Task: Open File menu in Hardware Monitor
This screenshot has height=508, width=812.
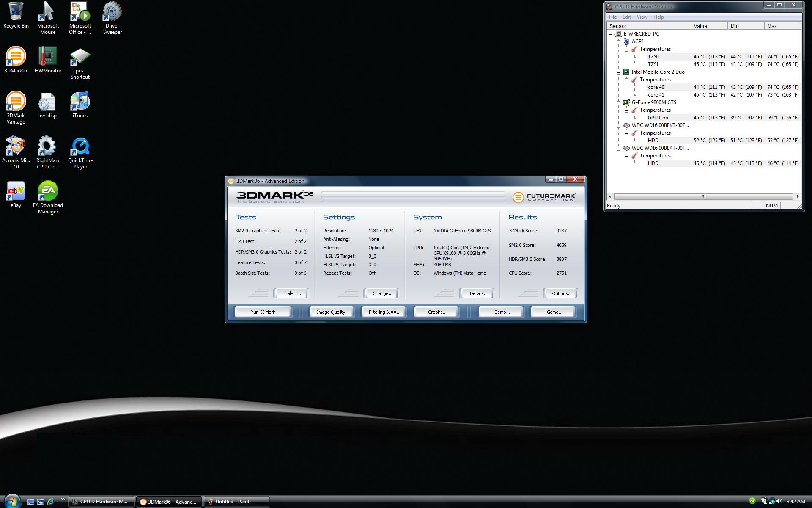Action: pos(612,17)
